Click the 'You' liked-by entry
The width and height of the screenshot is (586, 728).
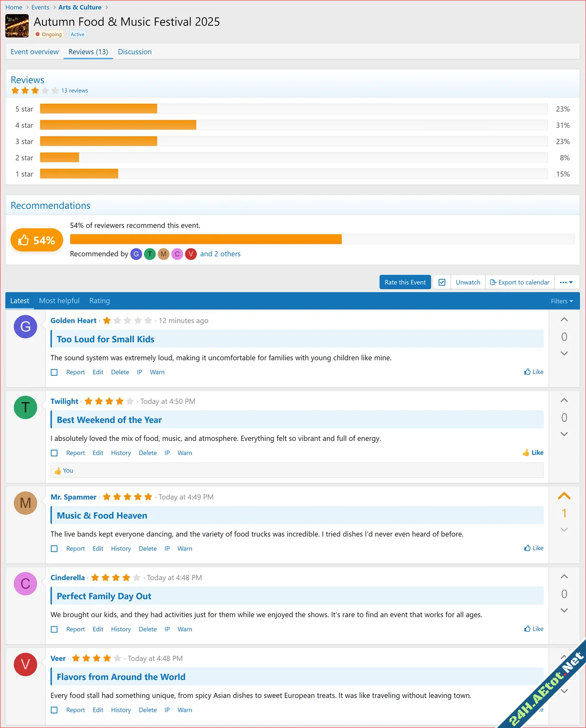click(68, 471)
